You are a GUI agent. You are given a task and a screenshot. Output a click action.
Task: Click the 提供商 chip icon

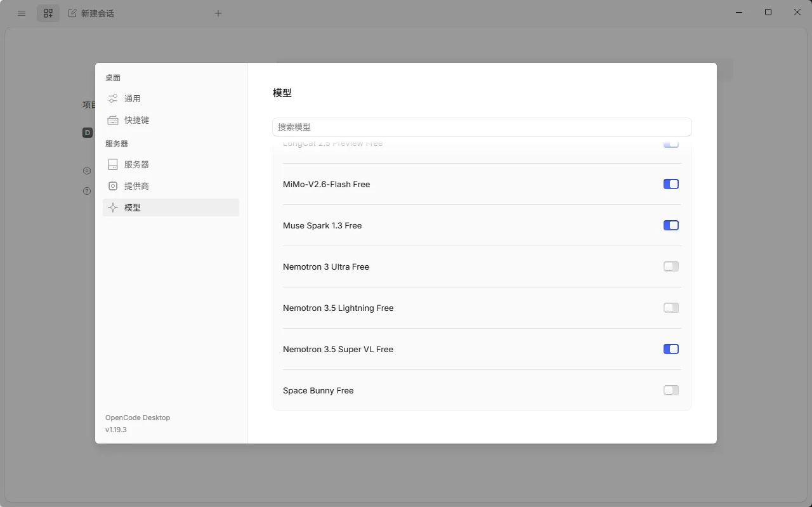pyautogui.click(x=113, y=186)
